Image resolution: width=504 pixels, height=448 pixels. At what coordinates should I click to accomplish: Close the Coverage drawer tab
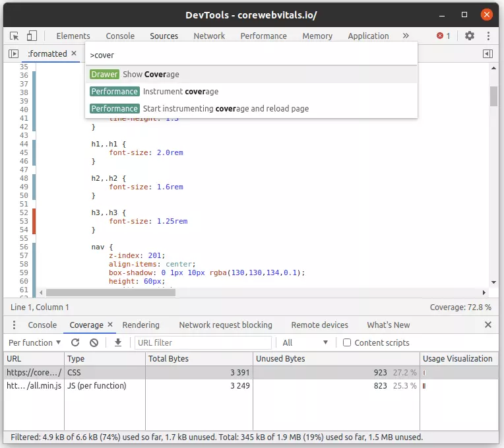110,325
